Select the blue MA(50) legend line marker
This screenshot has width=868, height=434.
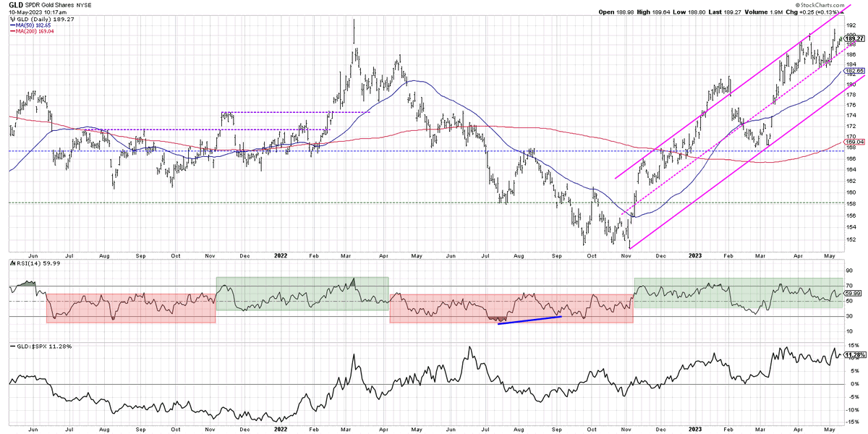coord(13,25)
